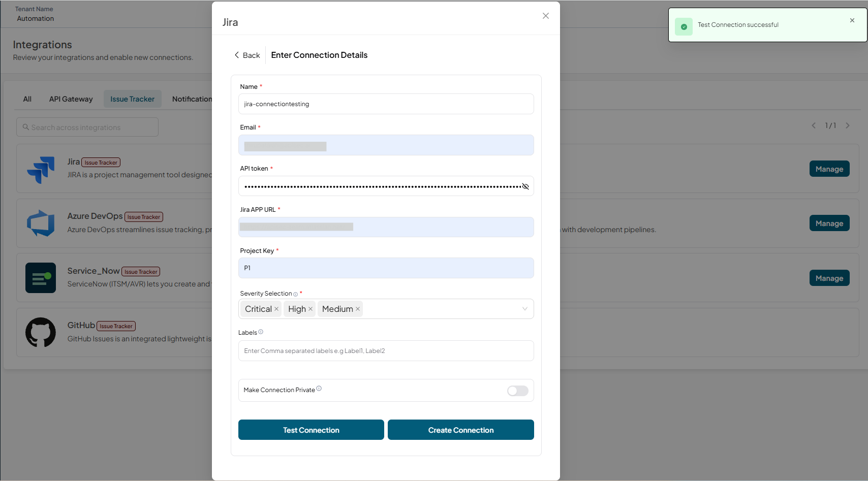
Task: Remove the Critical severity tag
Action: point(276,309)
